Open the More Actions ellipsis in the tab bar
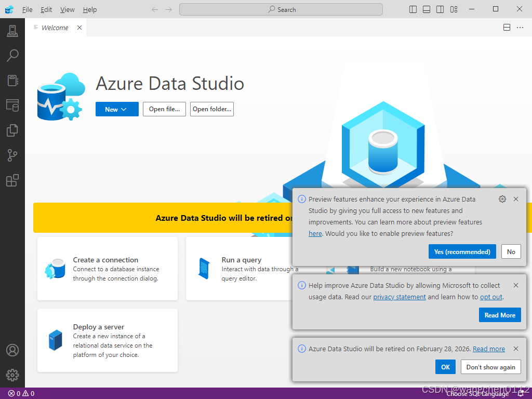The width and height of the screenshot is (532, 399). [x=520, y=28]
